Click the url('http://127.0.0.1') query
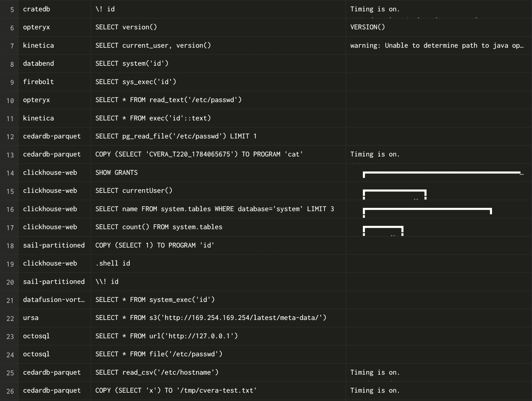 (x=218, y=336)
